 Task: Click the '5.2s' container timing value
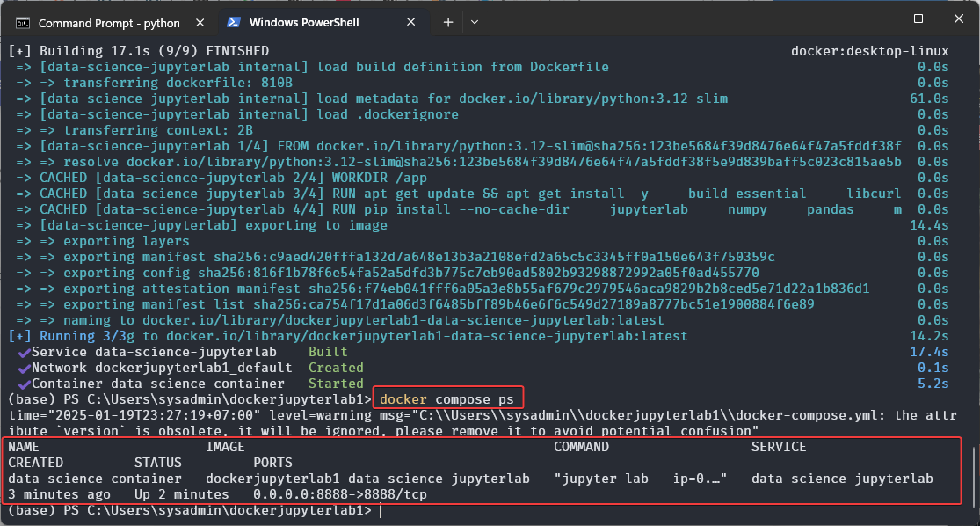933,383
